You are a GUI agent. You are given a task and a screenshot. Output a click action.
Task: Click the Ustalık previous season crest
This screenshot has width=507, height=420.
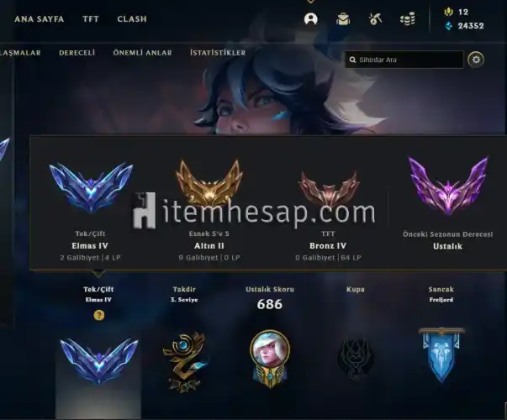click(448, 186)
